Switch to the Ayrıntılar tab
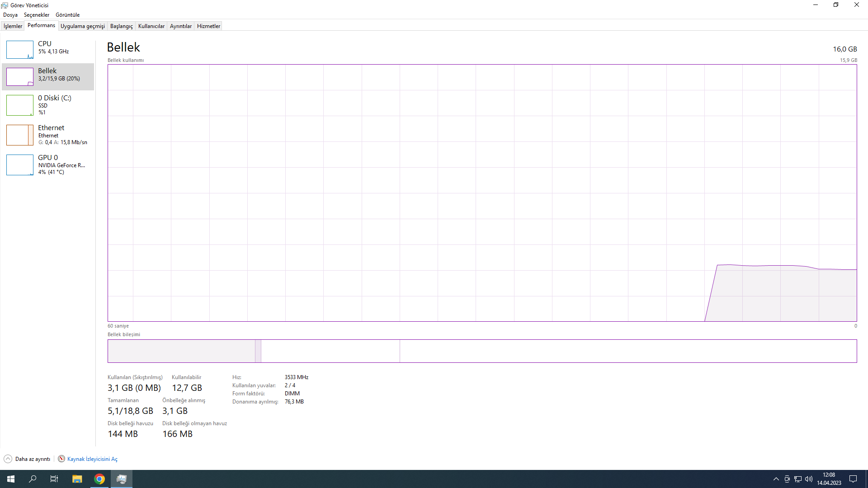Screen dimensions: 868x488 [x=180, y=26]
